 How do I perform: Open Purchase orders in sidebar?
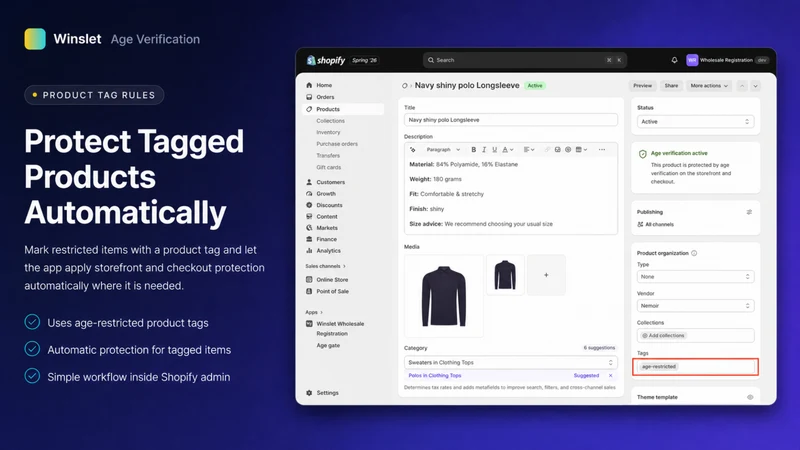[337, 144]
